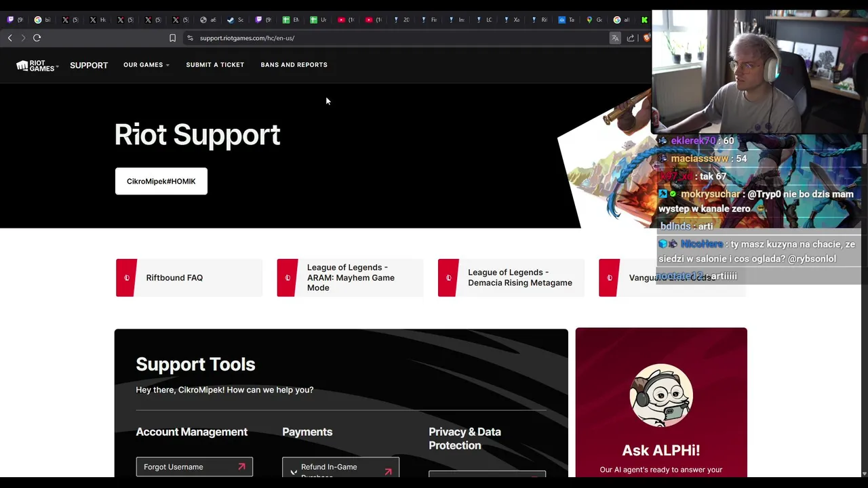Click chat username bdinds

click(x=675, y=226)
